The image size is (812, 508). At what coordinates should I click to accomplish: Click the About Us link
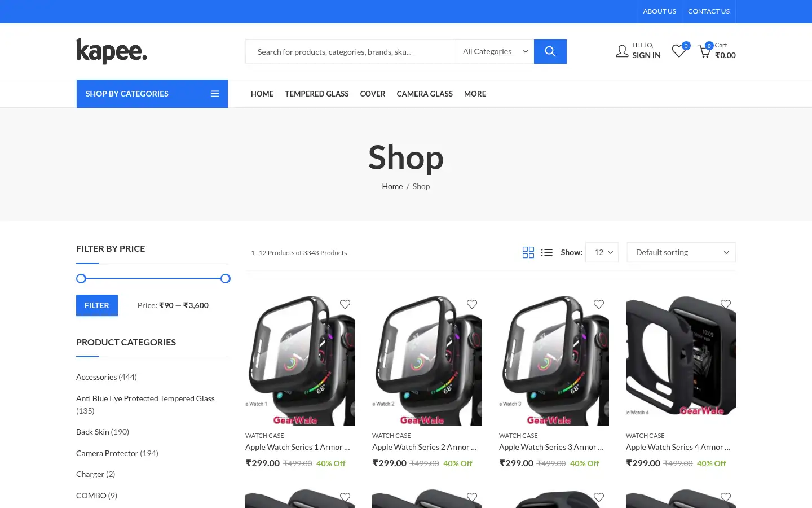pos(659,11)
